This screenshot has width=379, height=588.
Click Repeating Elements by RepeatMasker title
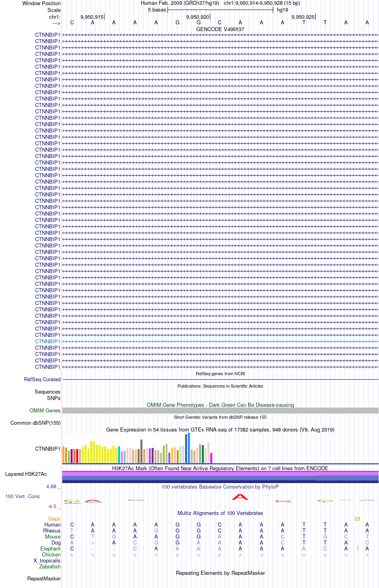pyautogui.click(x=220, y=573)
